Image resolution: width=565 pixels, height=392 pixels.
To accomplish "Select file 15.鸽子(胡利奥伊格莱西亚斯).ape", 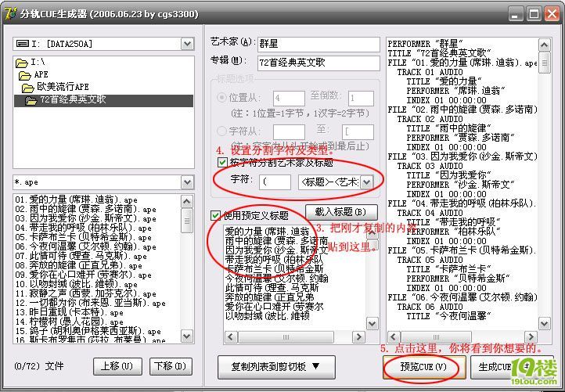I will tap(88, 331).
